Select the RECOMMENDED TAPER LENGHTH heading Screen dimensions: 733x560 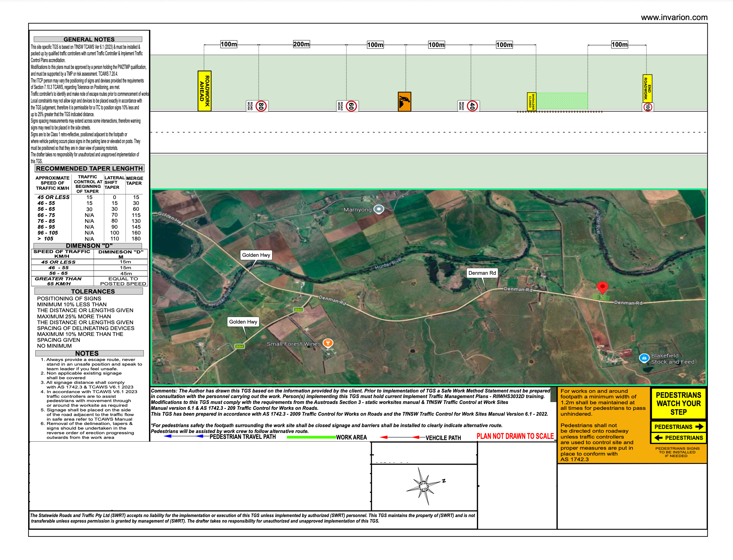89,168
